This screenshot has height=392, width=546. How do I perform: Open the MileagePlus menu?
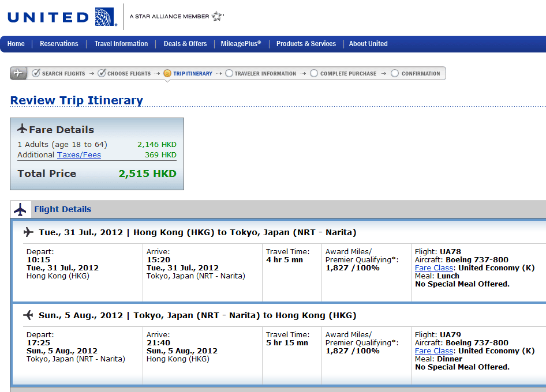pyautogui.click(x=241, y=44)
